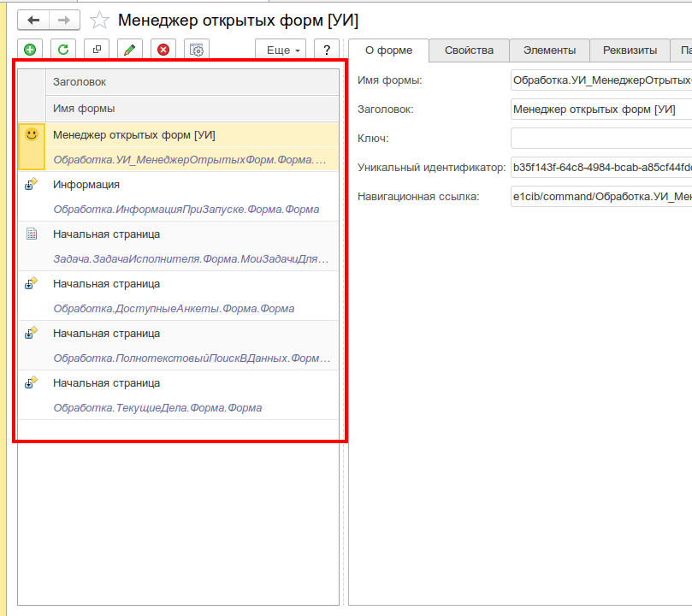Click the Ключ input field

[x=601, y=139]
